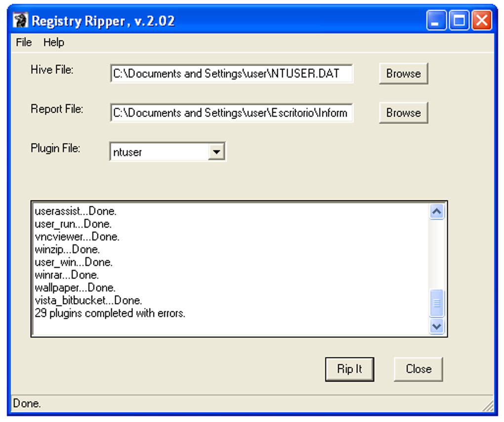
Task: Click the scrollbar down arrow on the log
Action: click(x=437, y=327)
